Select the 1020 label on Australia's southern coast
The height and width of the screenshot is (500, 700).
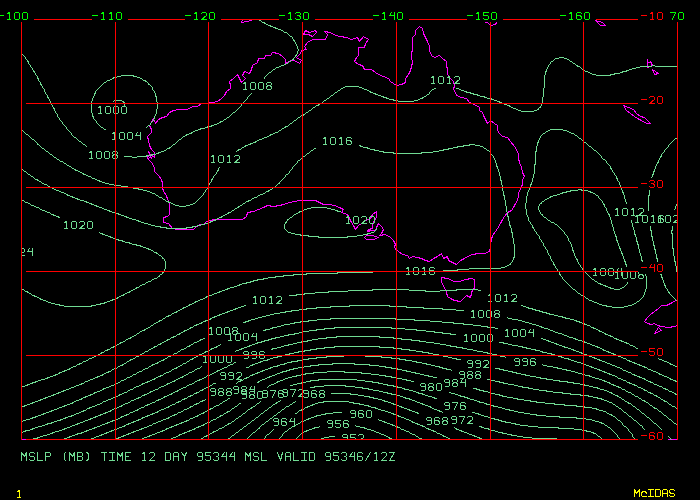click(x=359, y=220)
